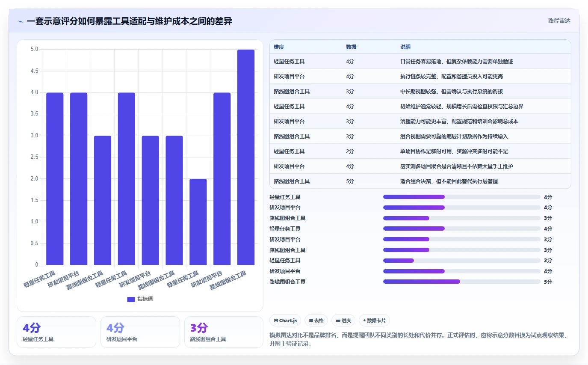Viewport: 588px width, 365px height.
Task: Select the 数据卡片 chip
Action: (x=374, y=320)
